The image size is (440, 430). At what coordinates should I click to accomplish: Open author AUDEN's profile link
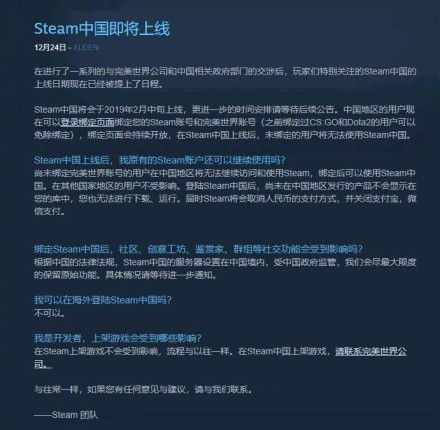click(85, 47)
